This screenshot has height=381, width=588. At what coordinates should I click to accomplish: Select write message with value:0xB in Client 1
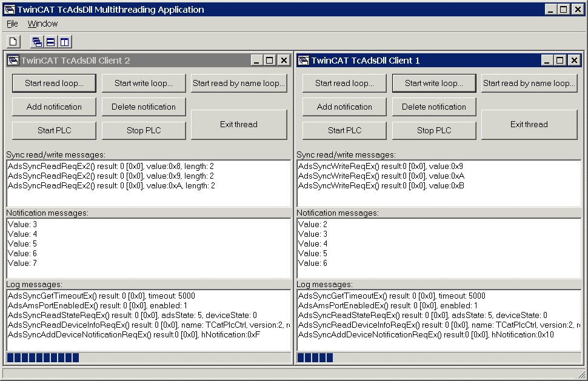click(381, 186)
